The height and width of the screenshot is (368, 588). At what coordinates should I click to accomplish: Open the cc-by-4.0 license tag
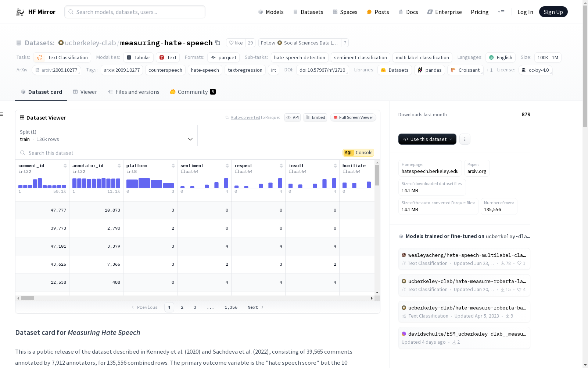(x=535, y=70)
